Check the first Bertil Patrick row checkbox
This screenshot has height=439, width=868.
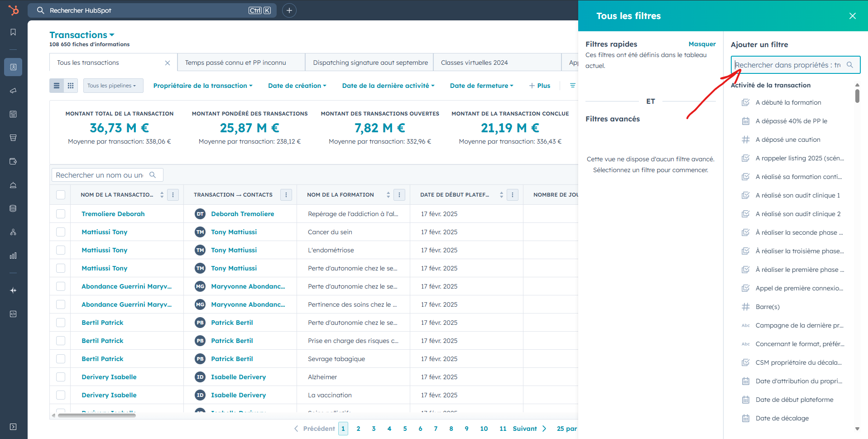pos(61,323)
